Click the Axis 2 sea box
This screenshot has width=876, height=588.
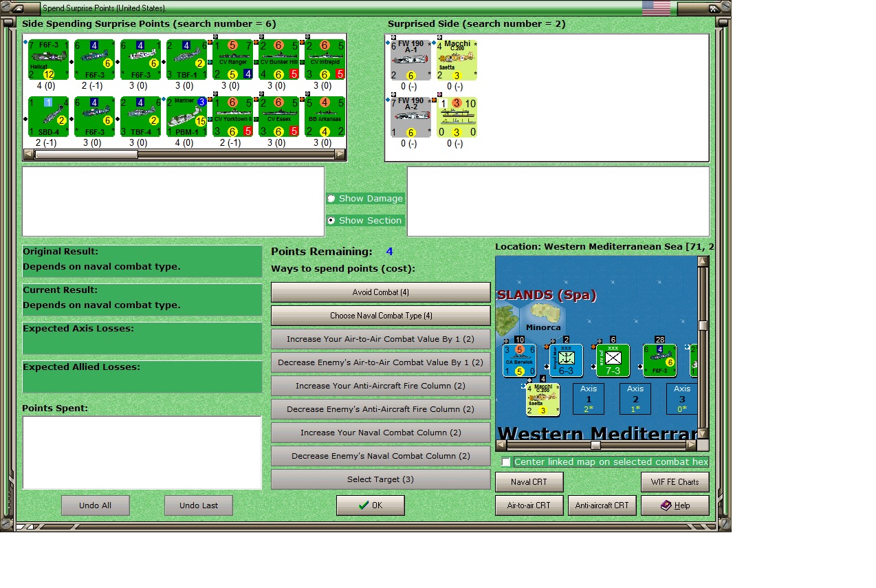pos(635,399)
